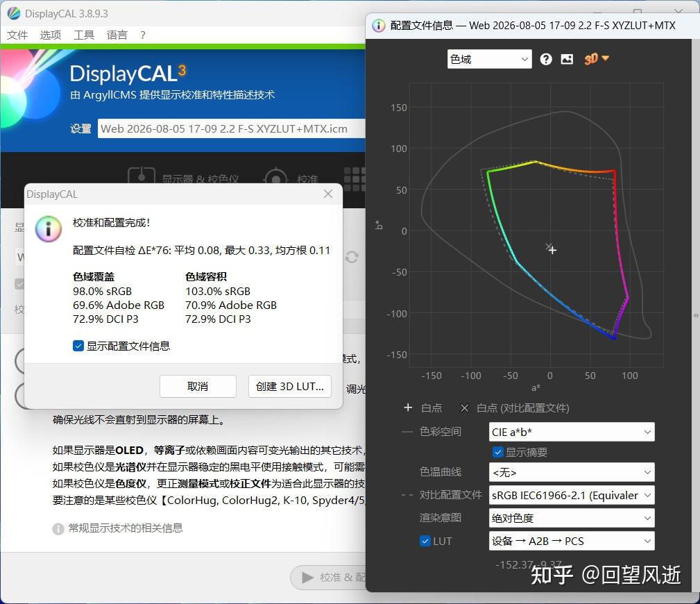Open 常规显示技术的相关信息 link
The image size is (700, 604).
coord(126,528)
